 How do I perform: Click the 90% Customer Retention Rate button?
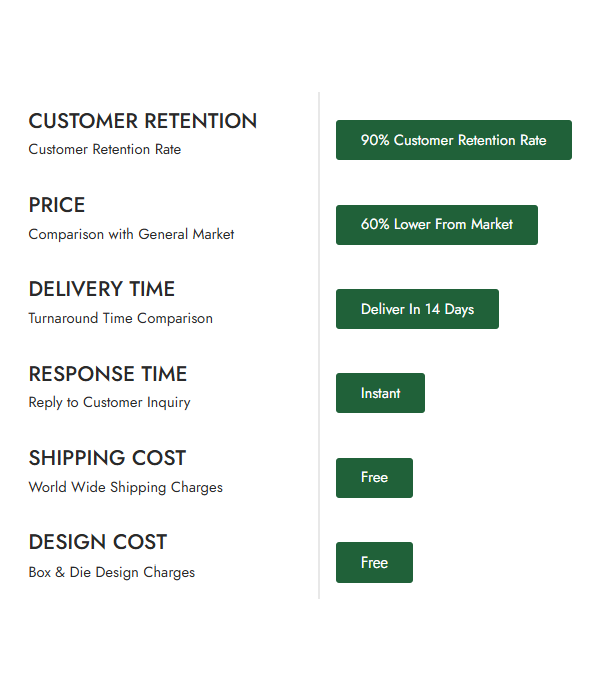tap(454, 140)
